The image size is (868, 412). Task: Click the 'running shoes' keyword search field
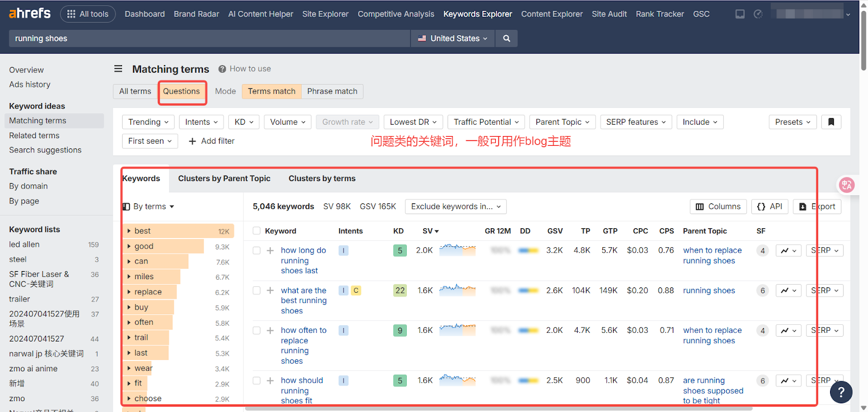pyautogui.click(x=209, y=38)
